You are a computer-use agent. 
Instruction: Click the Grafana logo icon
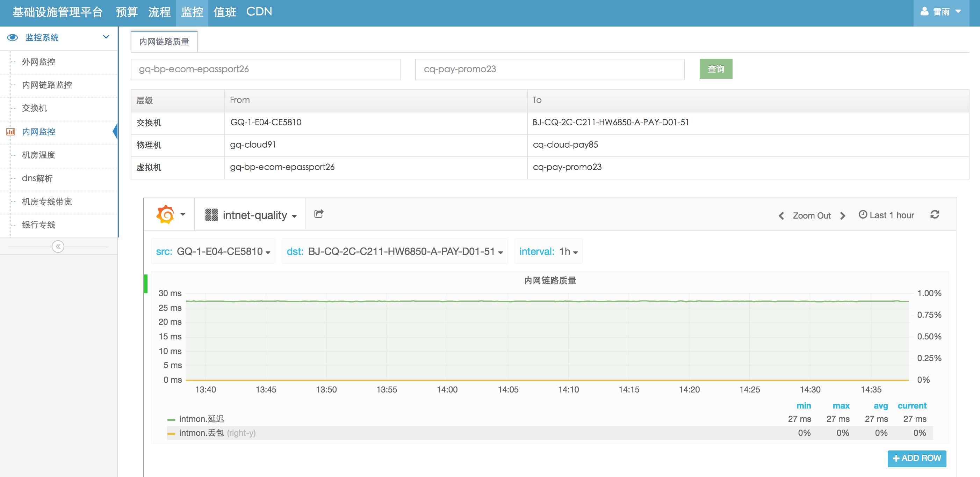pyautogui.click(x=166, y=215)
